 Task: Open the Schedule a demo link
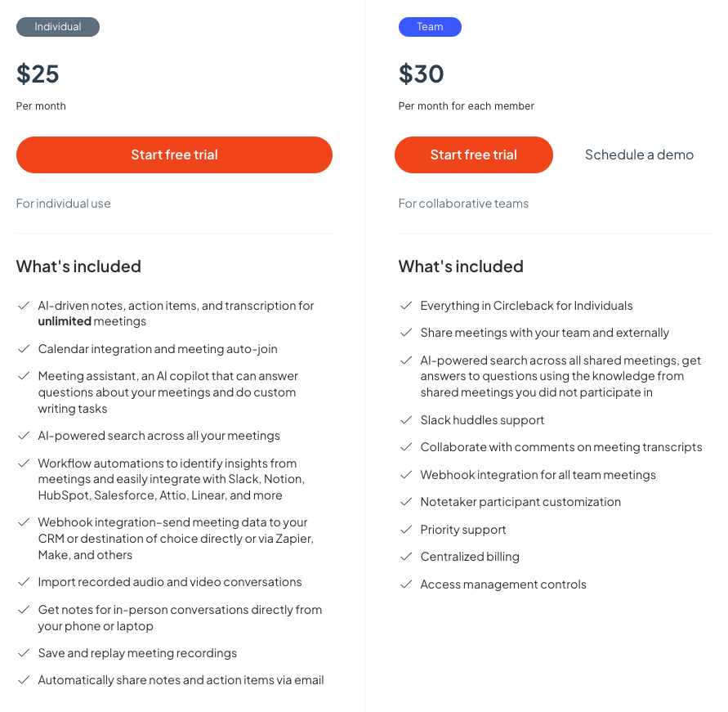click(x=639, y=155)
